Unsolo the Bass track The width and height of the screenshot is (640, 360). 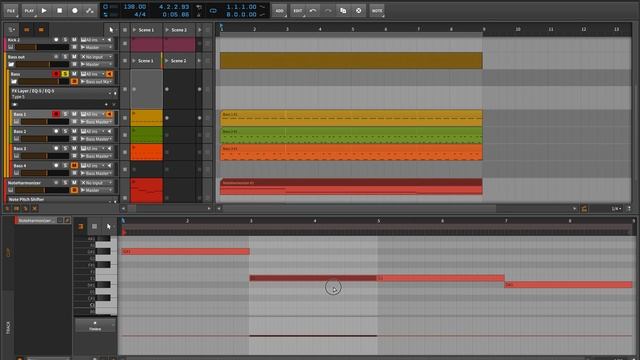(x=65, y=74)
